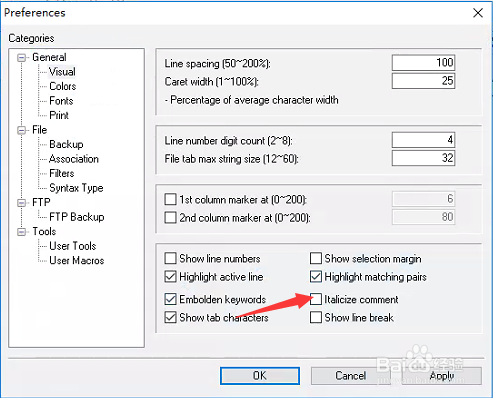Open the User Tools category
This screenshot has height=398, width=493.
tap(73, 246)
